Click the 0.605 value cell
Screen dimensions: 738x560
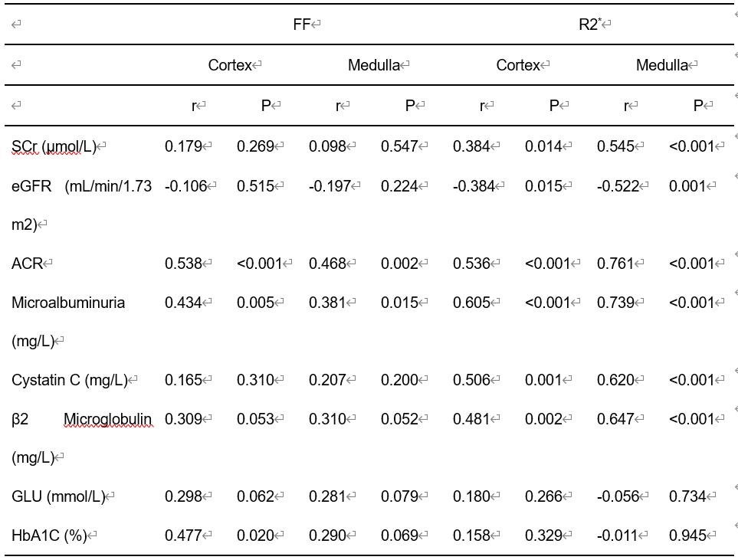point(471,303)
